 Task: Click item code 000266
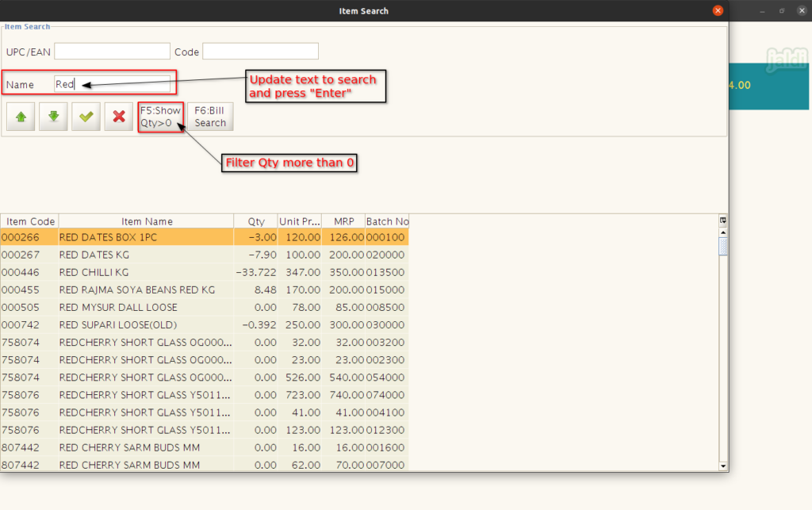pyautogui.click(x=20, y=237)
